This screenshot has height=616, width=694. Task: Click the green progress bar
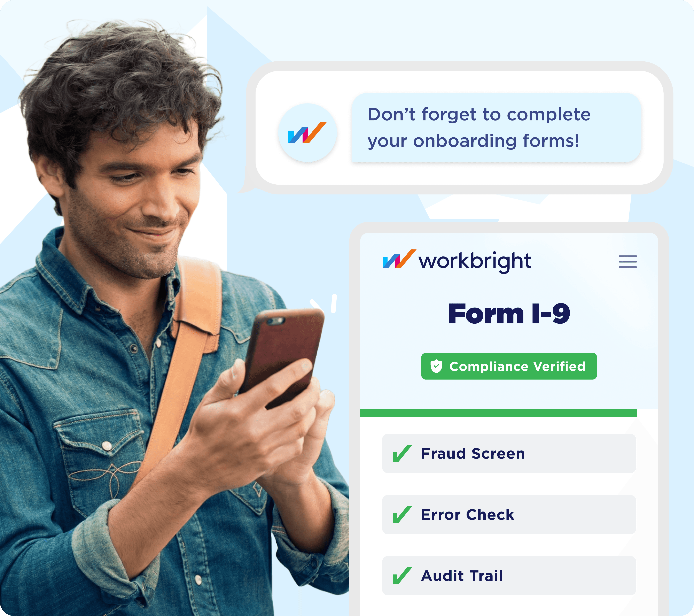498,413
